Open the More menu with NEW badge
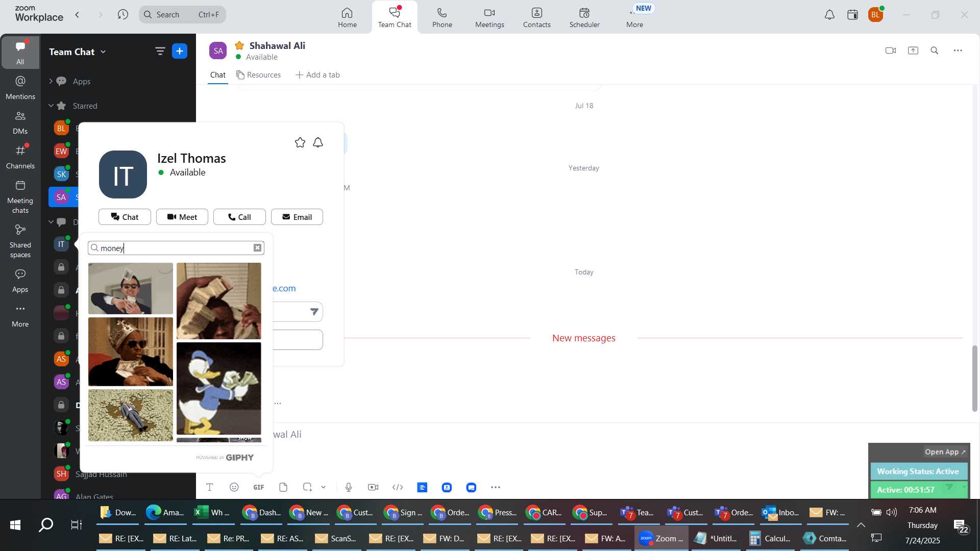This screenshot has height=551, width=980. pos(635,17)
